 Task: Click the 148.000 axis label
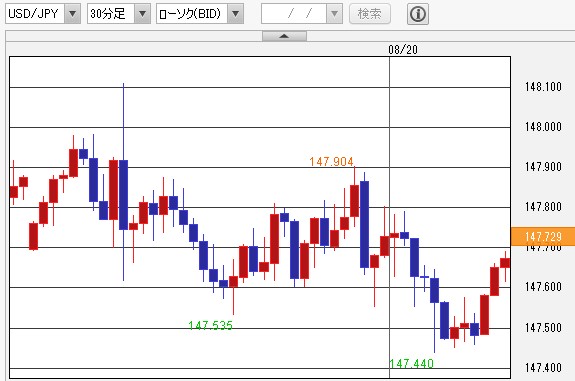(543, 127)
